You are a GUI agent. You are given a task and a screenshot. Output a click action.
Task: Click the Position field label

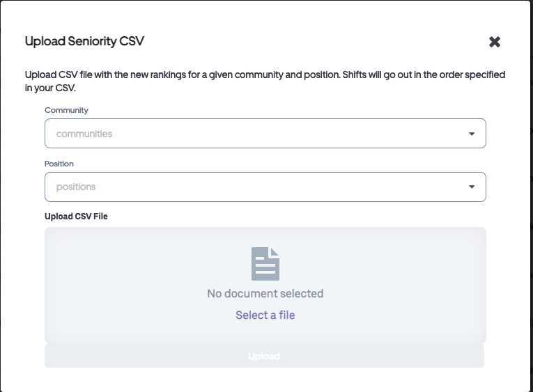(59, 164)
